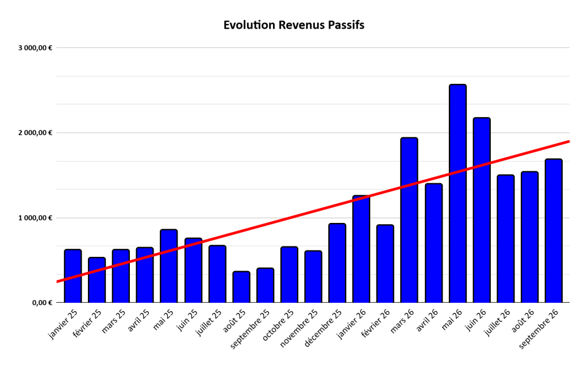The width and height of the screenshot is (588, 366).
Task: Click the 2 000,00 € axis label
Action: click(35, 133)
